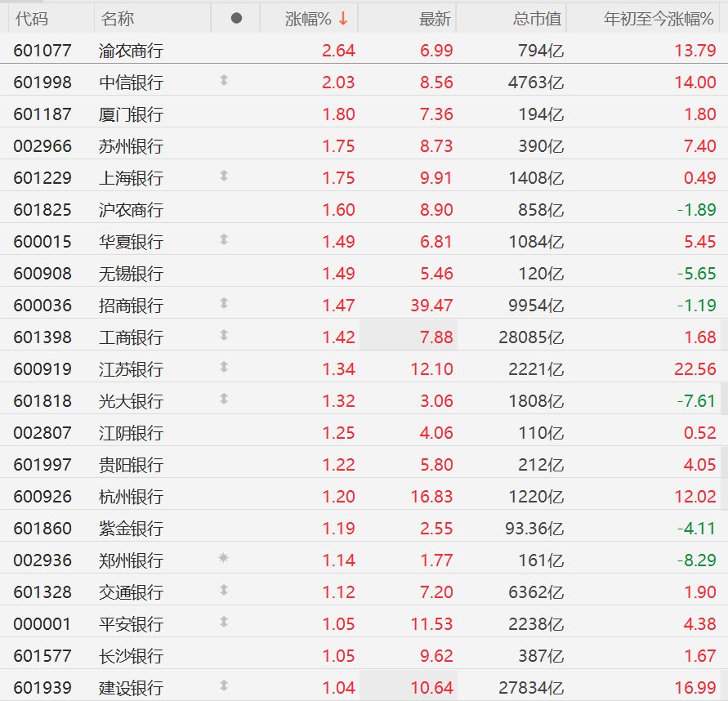Click the sun-shaped icon for 郑州银行
This screenshot has height=701, width=728.
point(223,558)
